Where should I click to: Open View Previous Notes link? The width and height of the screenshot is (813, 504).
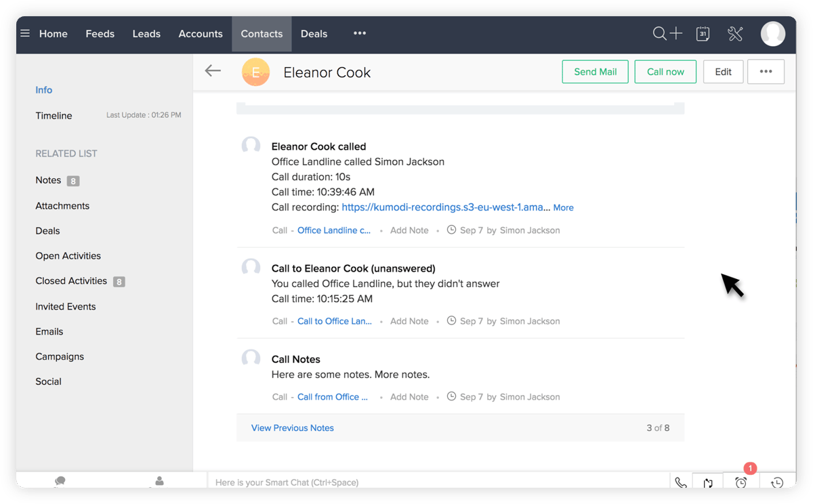tap(292, 427)
